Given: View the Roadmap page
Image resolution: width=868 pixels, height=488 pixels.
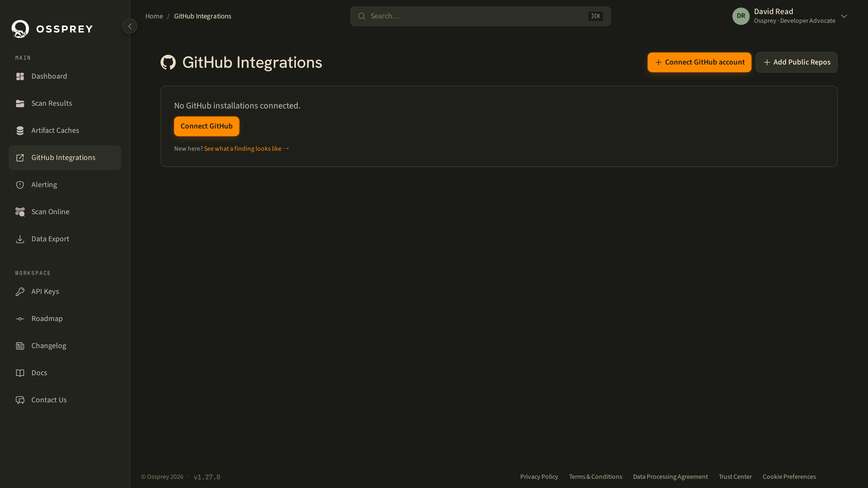Looking at the screenshot, I should point(65,319).
